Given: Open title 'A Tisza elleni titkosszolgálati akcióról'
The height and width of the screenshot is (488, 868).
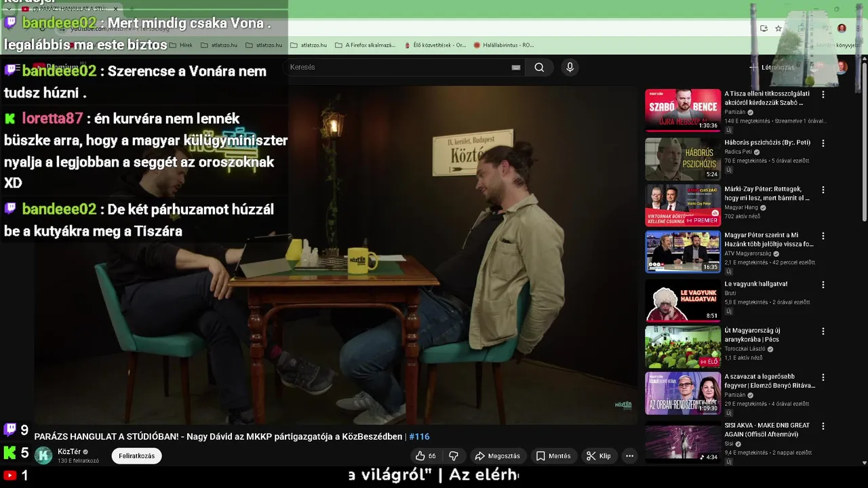Looking at the screenshot, I should pyautogui.click(x=767, y=98).
